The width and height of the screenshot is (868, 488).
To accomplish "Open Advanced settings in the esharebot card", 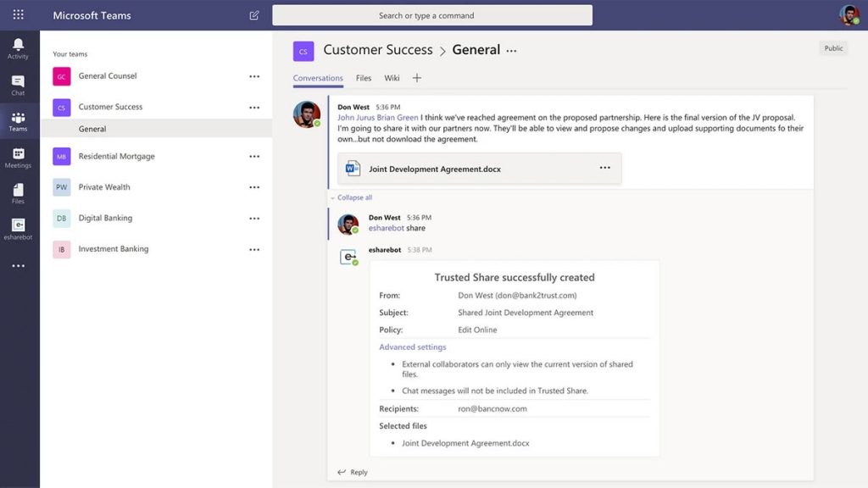I will (412, 347).
